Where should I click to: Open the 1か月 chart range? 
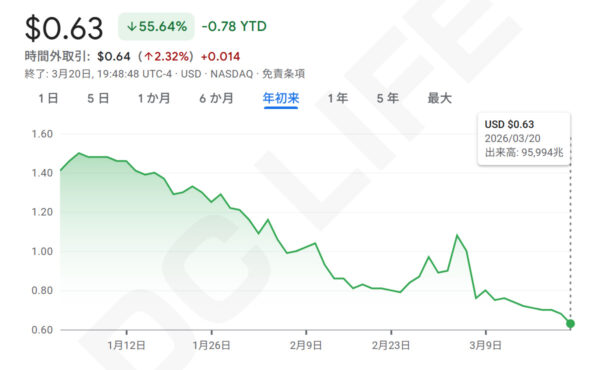tap(154, 98)
